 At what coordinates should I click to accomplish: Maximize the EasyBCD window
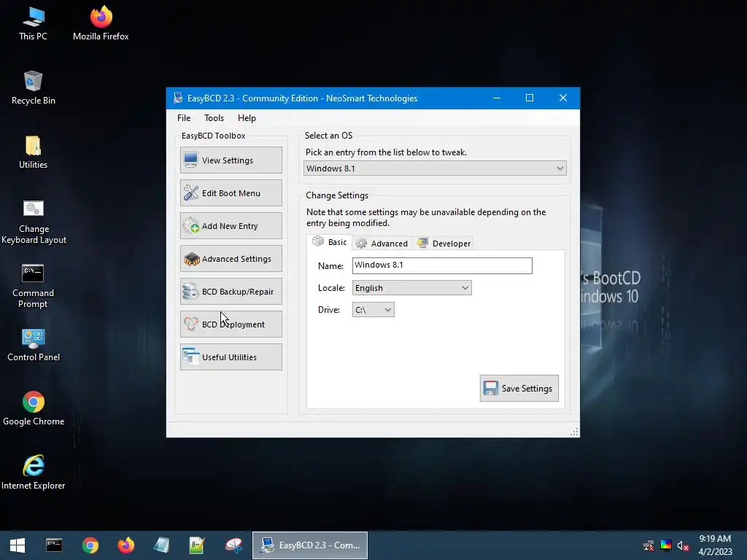[530, 98]
